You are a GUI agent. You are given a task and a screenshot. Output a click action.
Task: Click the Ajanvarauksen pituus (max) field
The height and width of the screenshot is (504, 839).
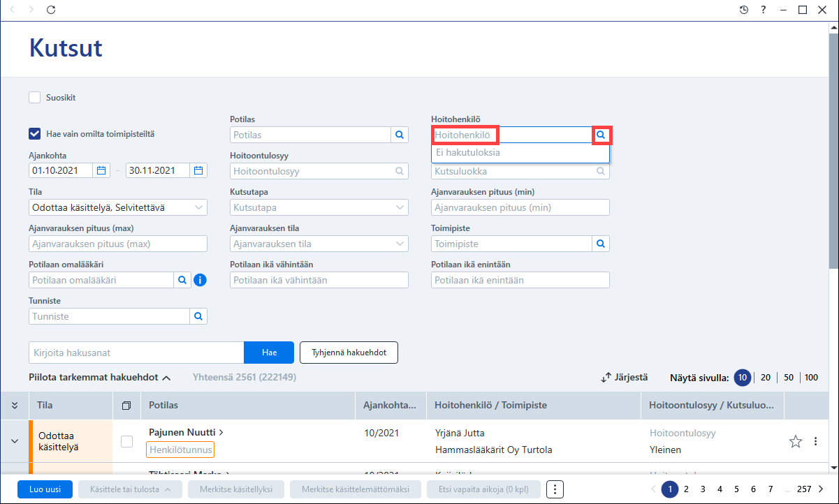(118, 244)
